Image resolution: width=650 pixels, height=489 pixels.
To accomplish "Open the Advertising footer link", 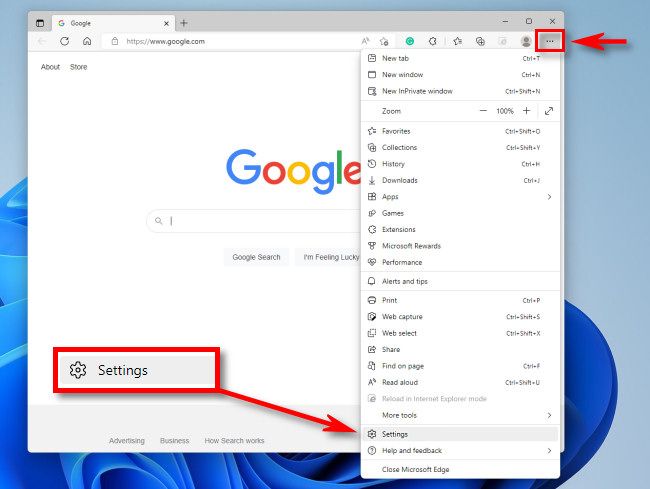I will click(x=127, y=441).
